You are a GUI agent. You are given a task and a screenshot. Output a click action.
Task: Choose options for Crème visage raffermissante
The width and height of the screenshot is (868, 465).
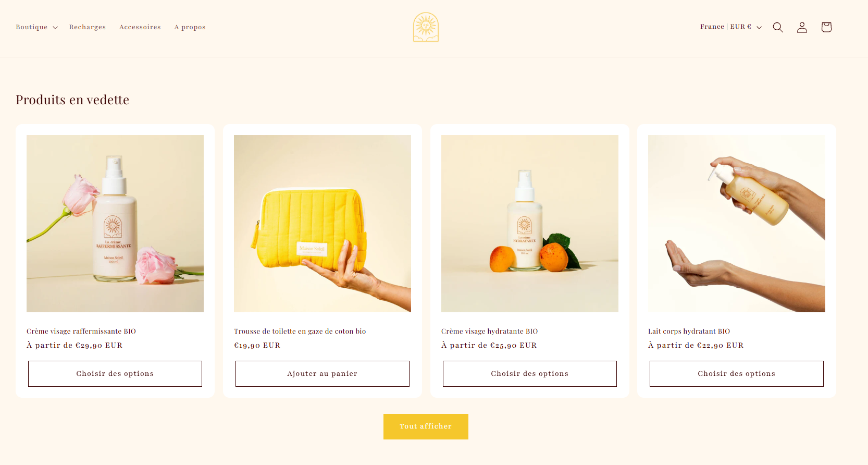click(115, 374)
